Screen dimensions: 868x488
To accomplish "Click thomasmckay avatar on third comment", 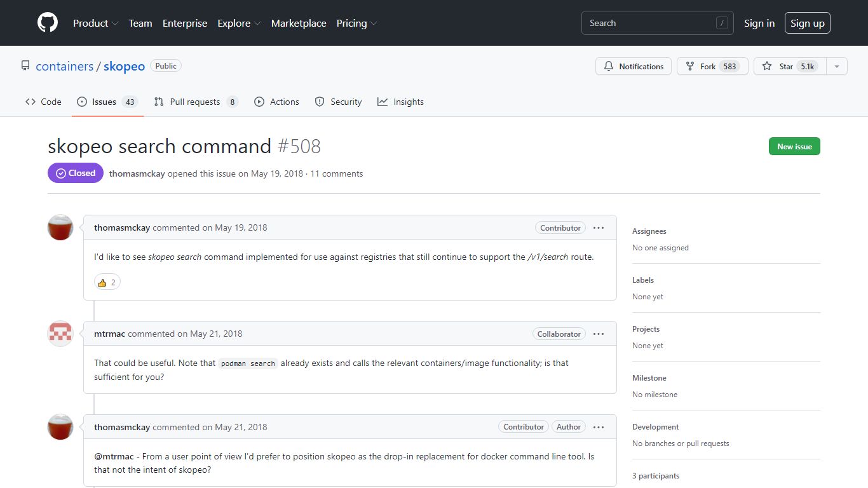I will point(60,427).
